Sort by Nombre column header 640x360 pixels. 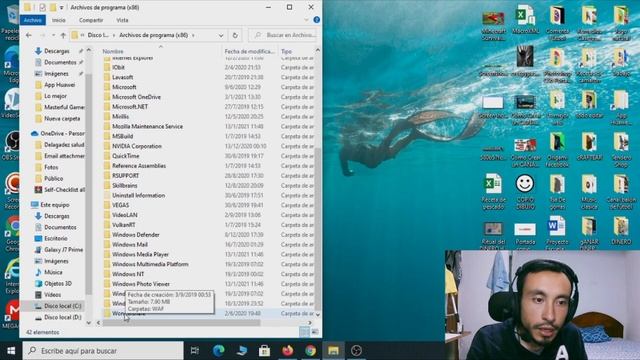160,51
